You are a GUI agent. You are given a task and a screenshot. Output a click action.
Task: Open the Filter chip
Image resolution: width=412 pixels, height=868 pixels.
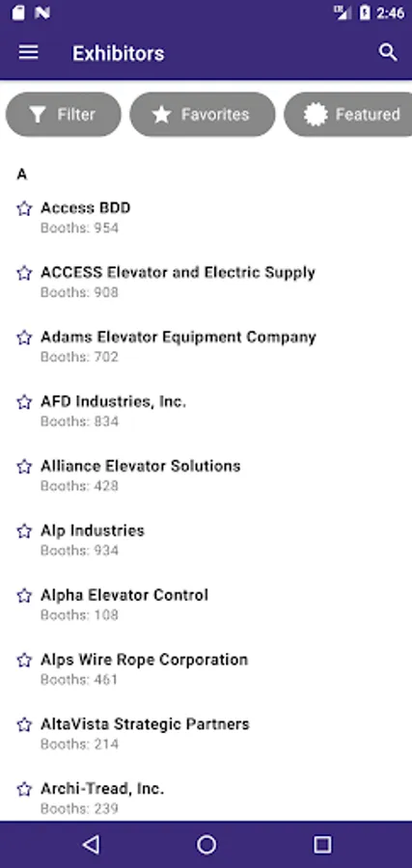pyautogui.click(x=63, y=115)
